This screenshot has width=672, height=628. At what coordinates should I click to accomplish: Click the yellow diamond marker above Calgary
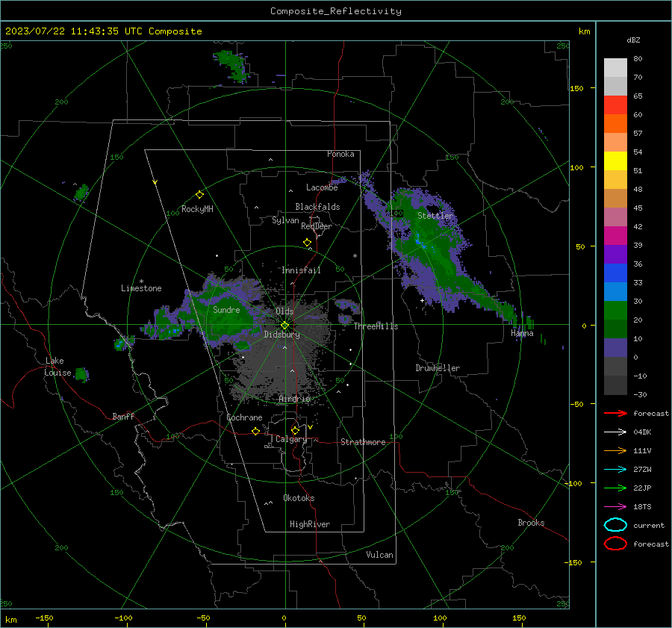pos(295,430)
